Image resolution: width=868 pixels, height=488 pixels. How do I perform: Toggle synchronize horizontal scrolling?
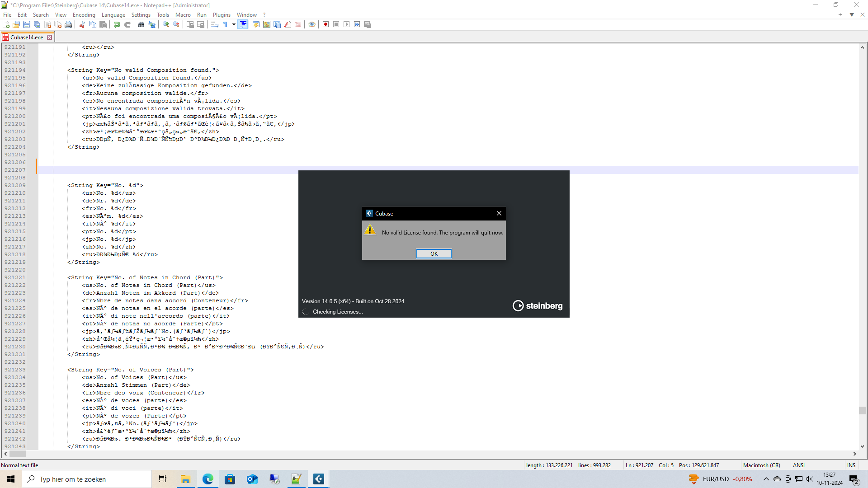coord(201,24)
